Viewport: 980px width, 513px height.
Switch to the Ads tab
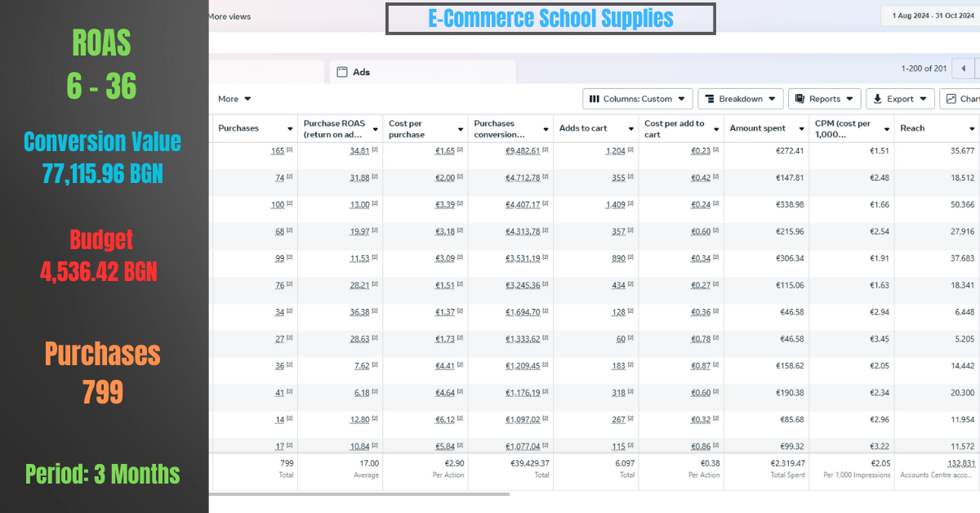tap(422, 72)
